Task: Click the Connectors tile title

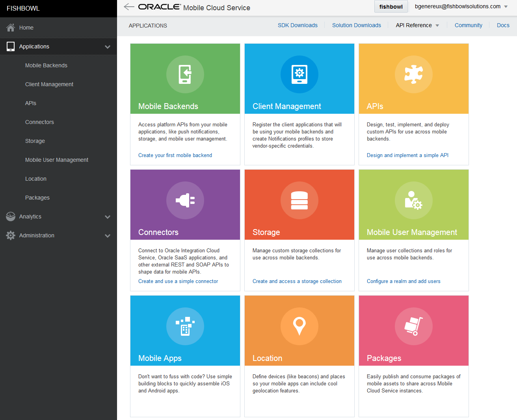Action: tap(158, 232)
